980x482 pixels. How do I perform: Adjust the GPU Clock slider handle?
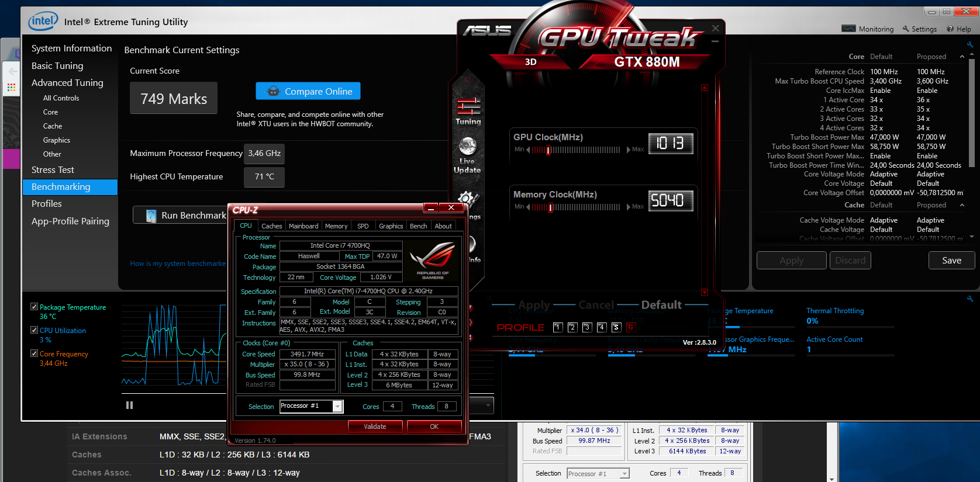pos(548,150)
